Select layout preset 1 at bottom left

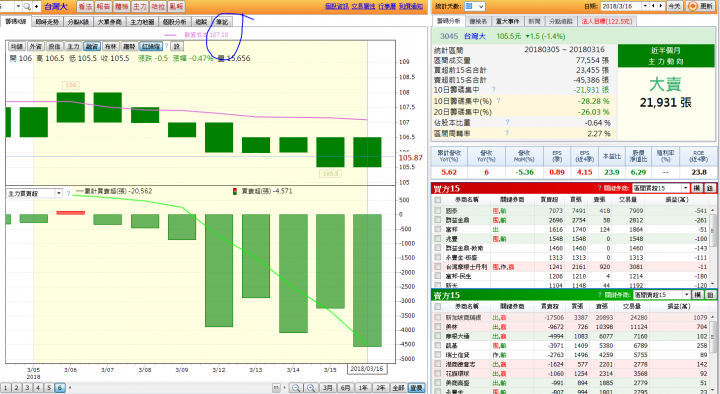coord(6,388)
